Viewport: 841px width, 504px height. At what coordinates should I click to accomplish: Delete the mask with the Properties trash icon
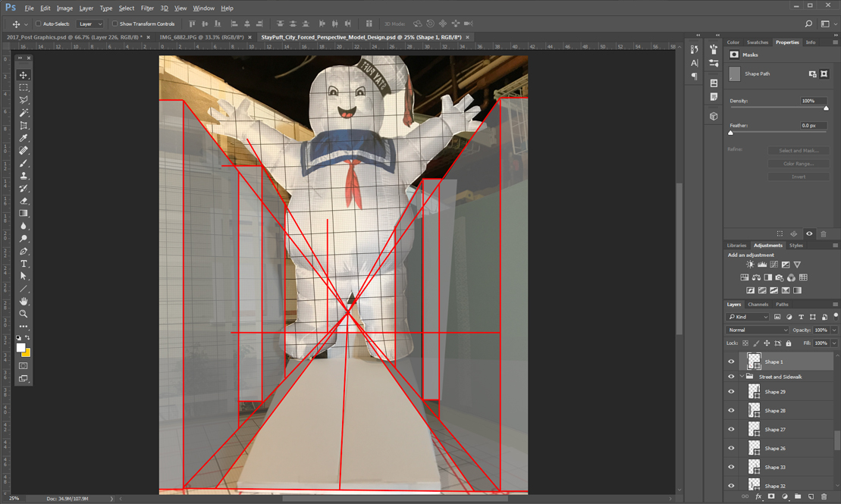pos(824,233)
